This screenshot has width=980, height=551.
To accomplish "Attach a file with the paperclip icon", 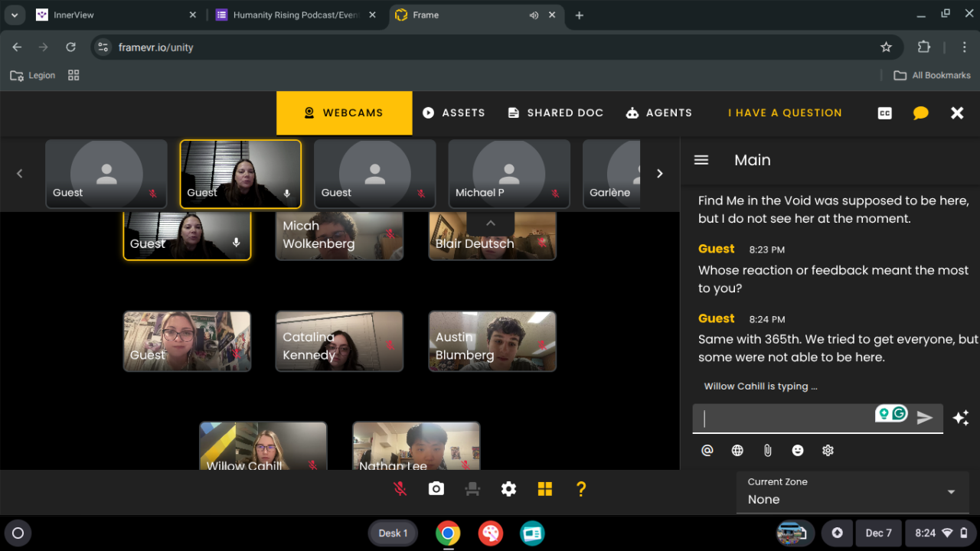I will coord(768,451).
